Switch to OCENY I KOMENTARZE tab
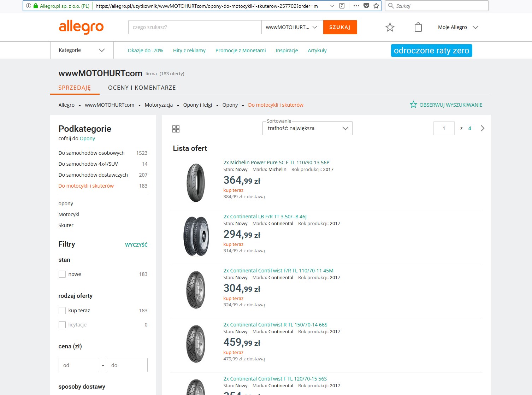Screen dimensions: 532x395 point(142,88)
